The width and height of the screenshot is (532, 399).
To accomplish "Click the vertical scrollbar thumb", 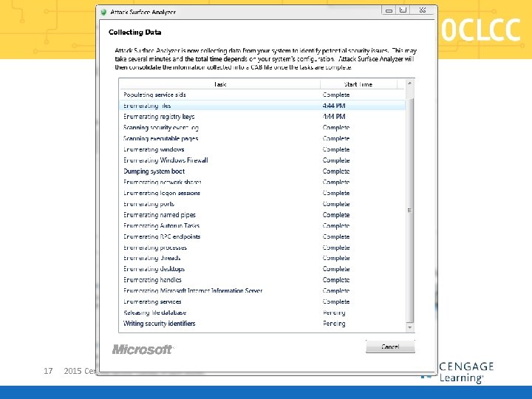I will pyautogui.click(x=409, y=210).
